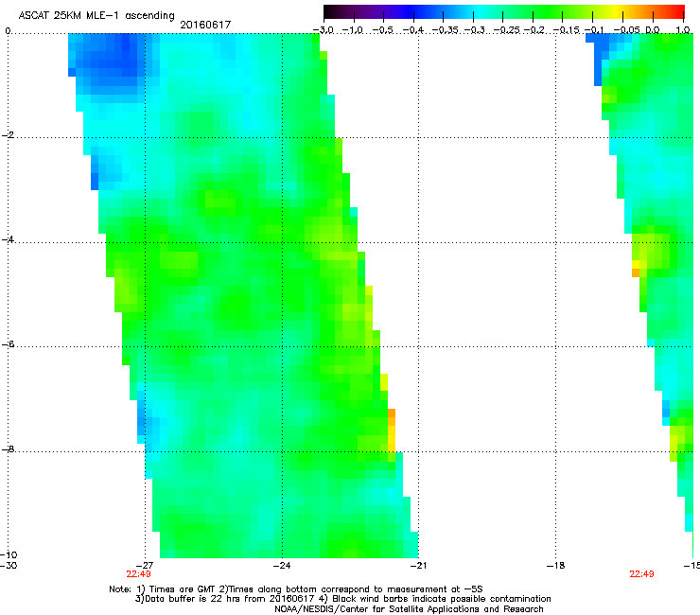Click the colorbar label -1.0
The image size is (700, 615).
click(353, 30)
